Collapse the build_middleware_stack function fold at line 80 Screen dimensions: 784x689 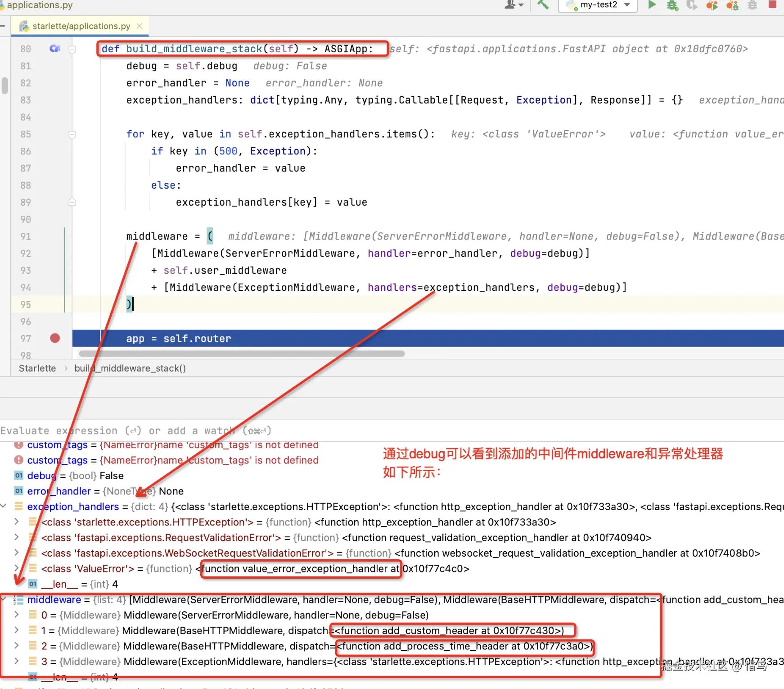click(72, 49)
